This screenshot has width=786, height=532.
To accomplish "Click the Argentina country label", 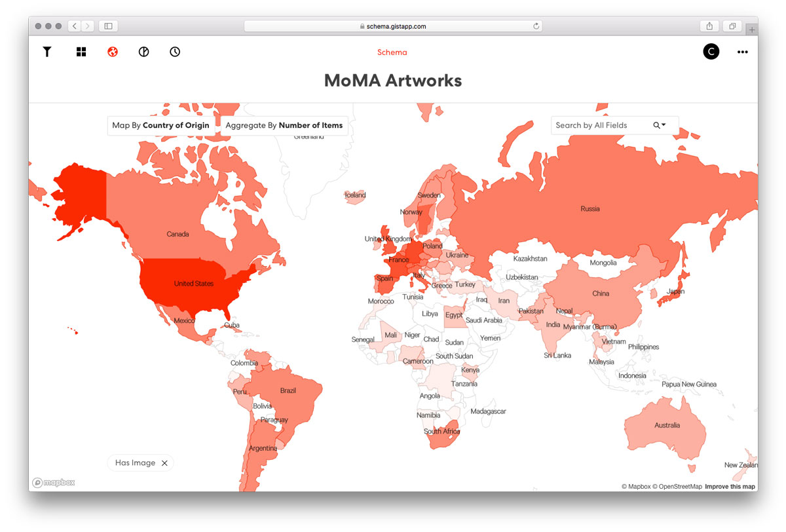I will 263,449.
